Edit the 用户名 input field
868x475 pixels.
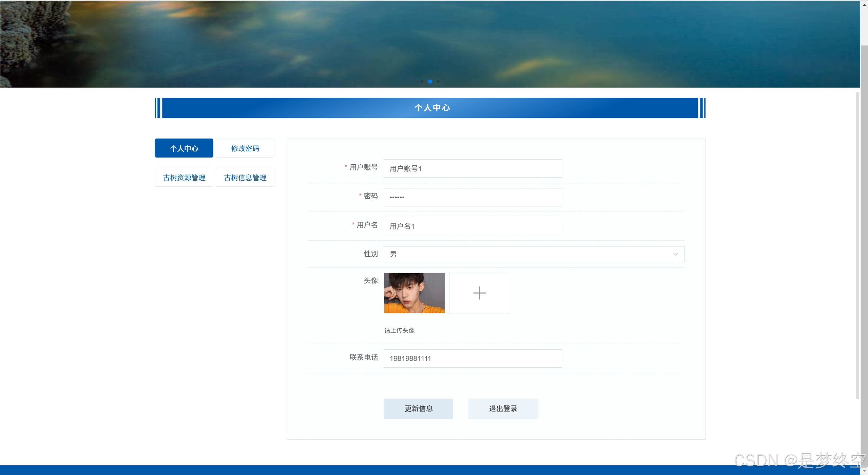[x=472, y=226]
